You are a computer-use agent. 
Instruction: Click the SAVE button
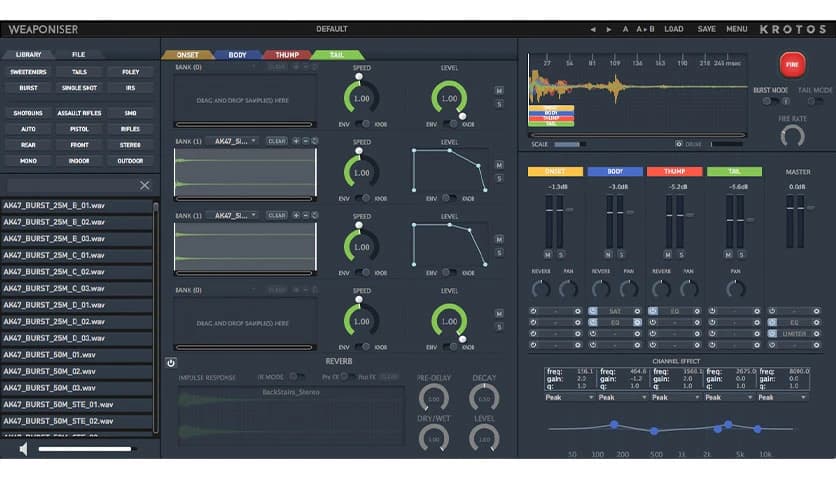pyautogui.click(x=706, y=29)
